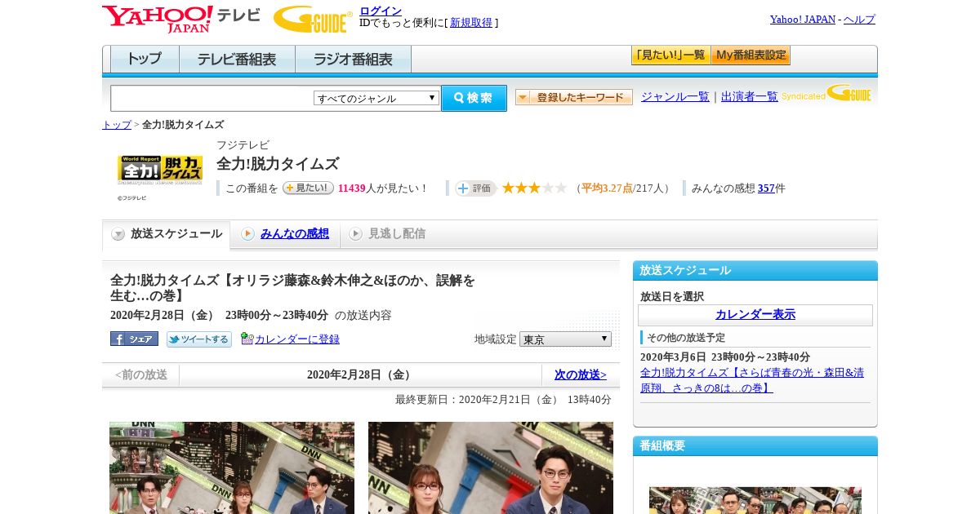Screen dimensions: 980x514
Task: Click the episode title オリラジ藤森&鈴木伸之 heading
Action: click(292, 288)
